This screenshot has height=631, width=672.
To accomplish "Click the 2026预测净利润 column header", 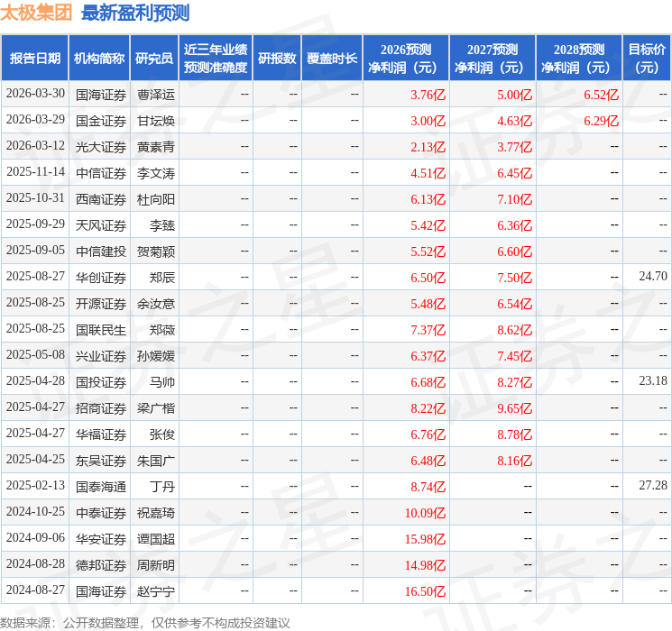I will (x=405, y=59).
